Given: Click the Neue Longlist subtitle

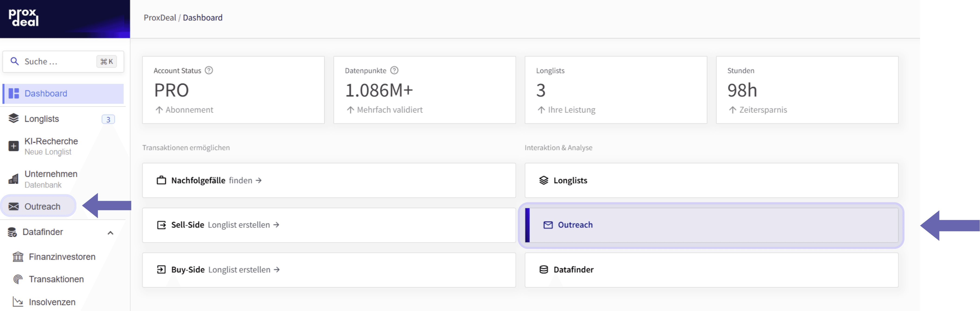Looking at the screenshot, I should point(48,152).
